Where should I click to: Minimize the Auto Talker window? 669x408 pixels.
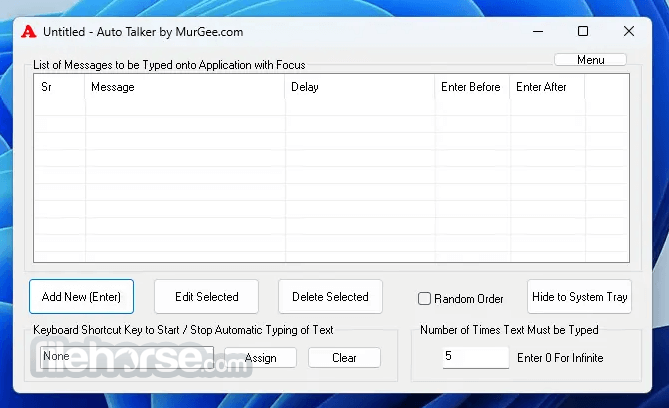click(x=538, y=32)
